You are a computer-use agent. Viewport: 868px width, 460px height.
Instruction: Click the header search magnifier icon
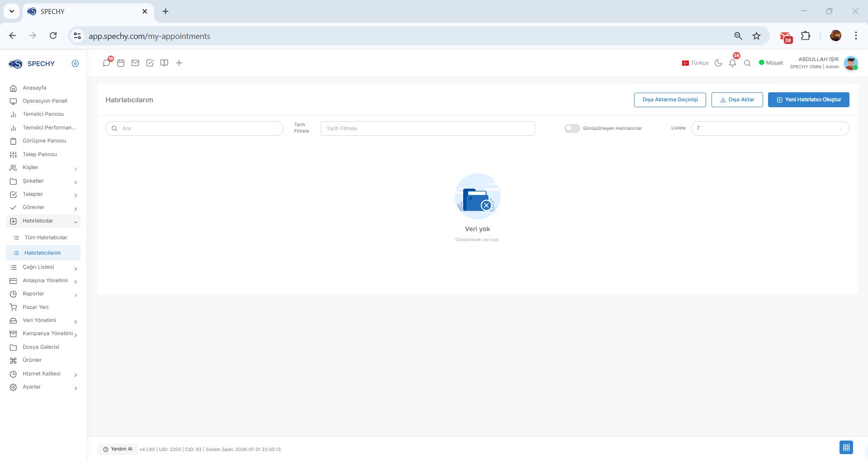pyautogui.click(x=747, y=63)
